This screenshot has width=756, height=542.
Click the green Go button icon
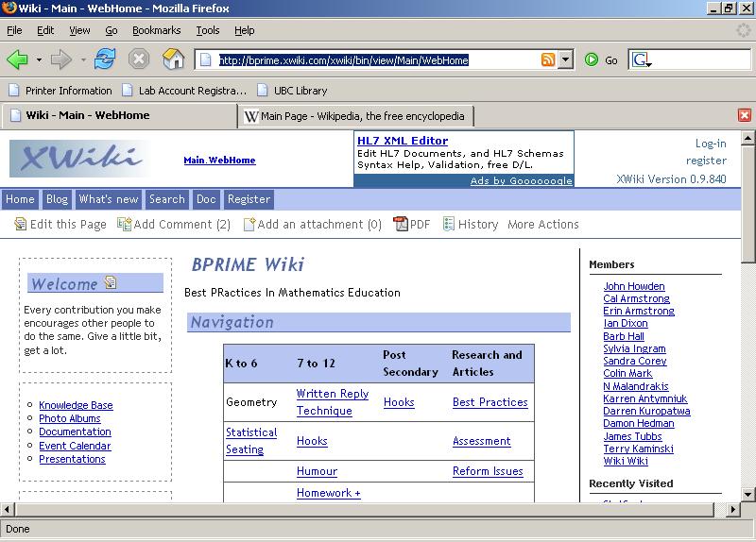pos(592,59)
